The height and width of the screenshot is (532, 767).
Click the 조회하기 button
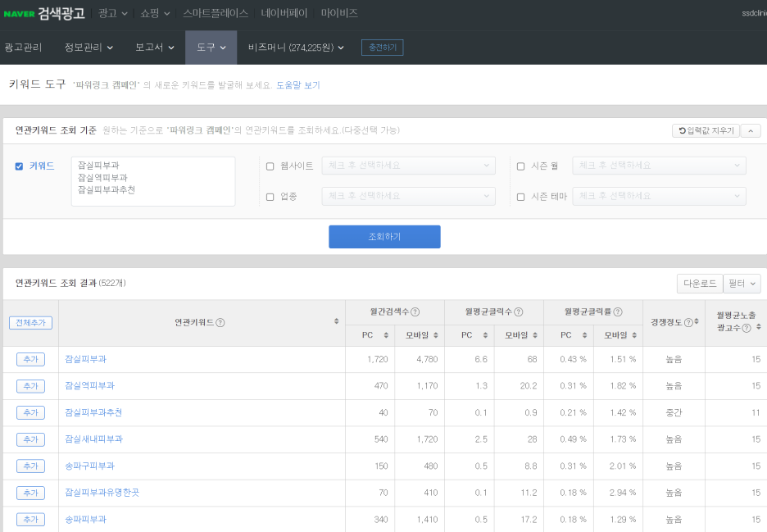(384, 237)
